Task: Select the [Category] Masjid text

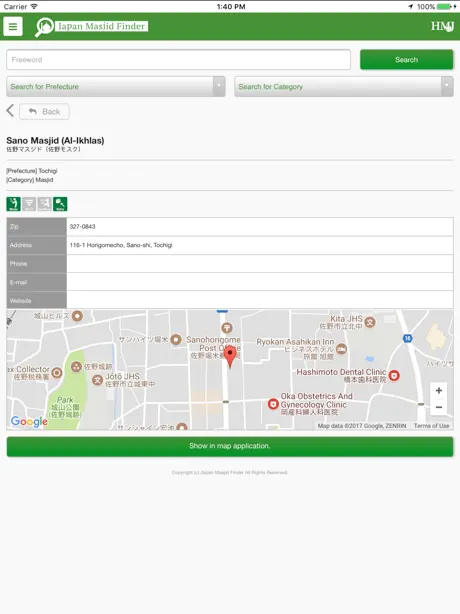Action: (x=30, y=180)
